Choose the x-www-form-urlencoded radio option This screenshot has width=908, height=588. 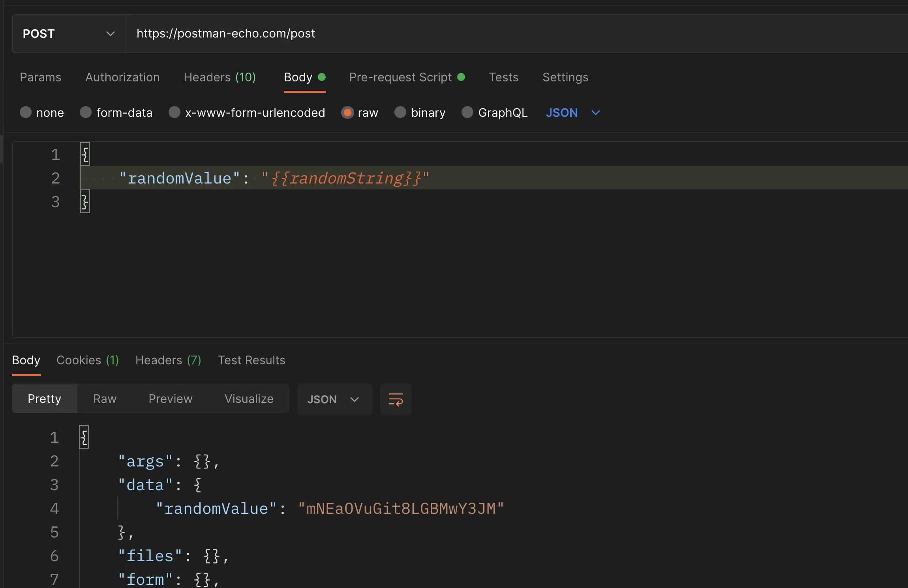(174, 112)
